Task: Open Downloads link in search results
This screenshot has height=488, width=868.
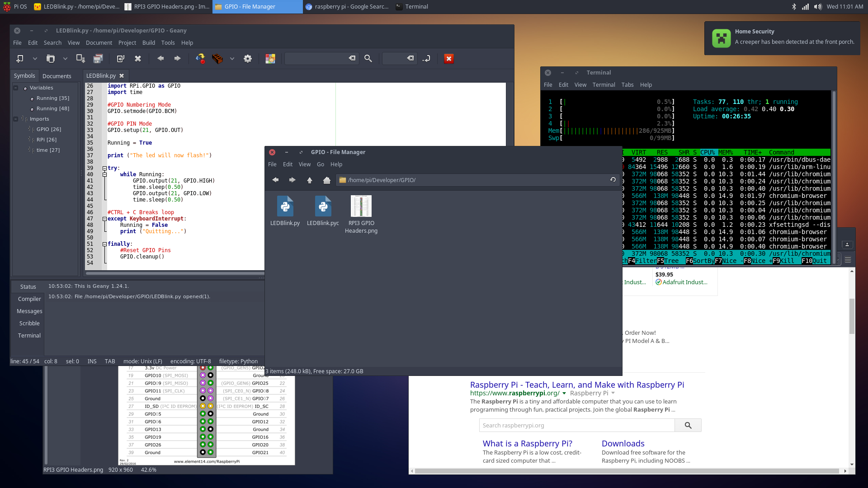Action: [x=623, y=444]
